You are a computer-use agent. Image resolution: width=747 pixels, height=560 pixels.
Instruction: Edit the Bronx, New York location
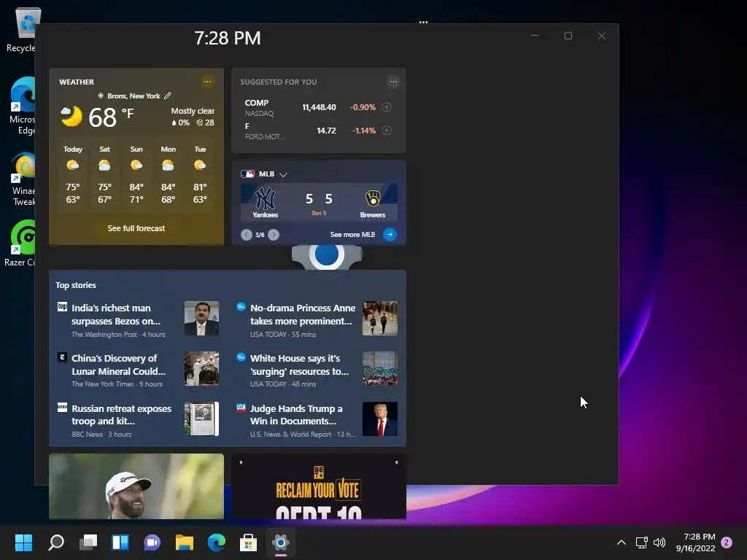click(168, 96)
